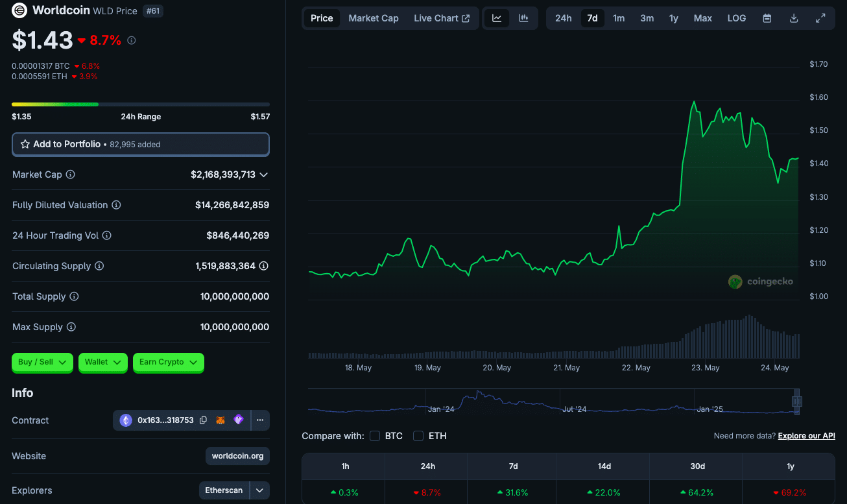Copy the contract address 0x163...318753

(203, 420)
